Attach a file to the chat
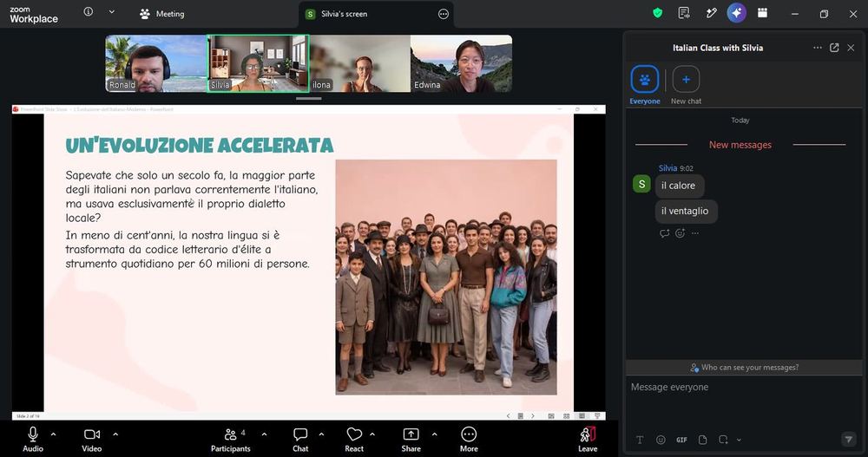 [702, 440]
